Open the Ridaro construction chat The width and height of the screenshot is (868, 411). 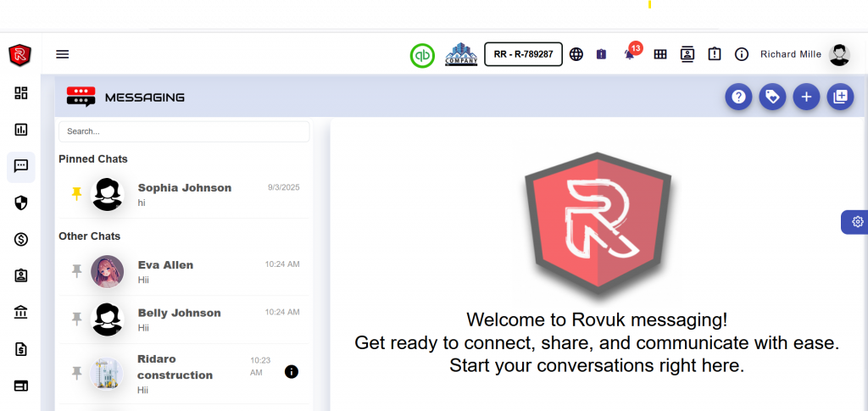pos(175,367)
